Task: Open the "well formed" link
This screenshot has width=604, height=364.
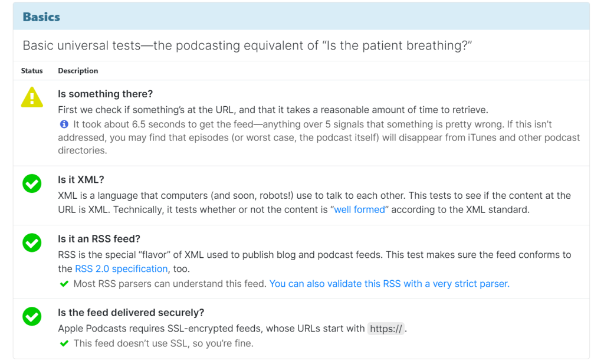Action: 359,209
